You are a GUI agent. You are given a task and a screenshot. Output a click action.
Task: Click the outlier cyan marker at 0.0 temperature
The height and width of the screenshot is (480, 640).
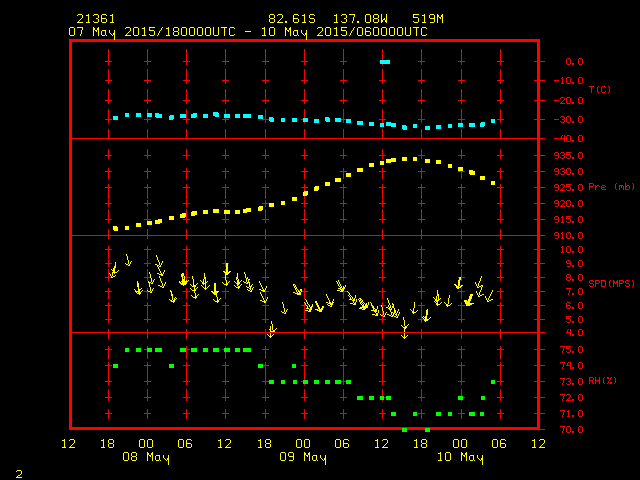pyautogui.click(x=385, y=62)
